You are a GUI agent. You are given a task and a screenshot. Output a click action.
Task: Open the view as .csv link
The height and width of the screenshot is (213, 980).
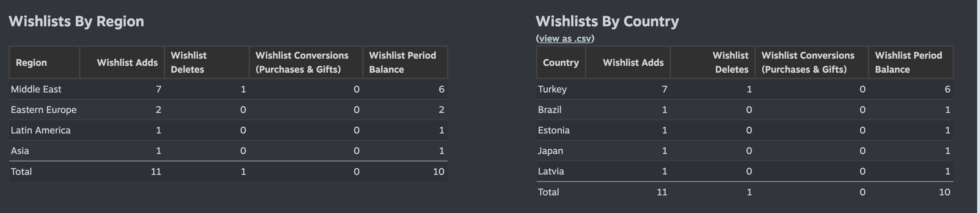(x=565, y=38)
